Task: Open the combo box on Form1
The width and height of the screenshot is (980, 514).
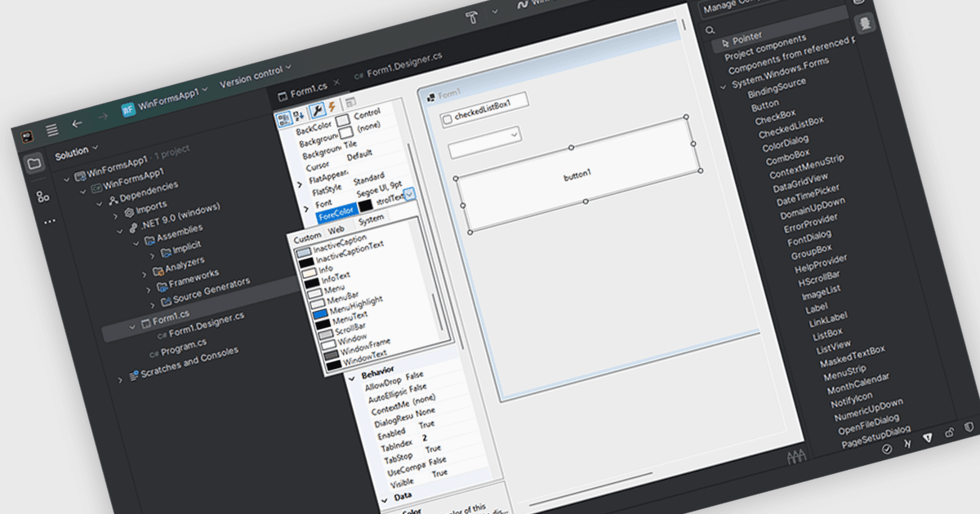Action: pyautogui.click(x=485, y=141)
